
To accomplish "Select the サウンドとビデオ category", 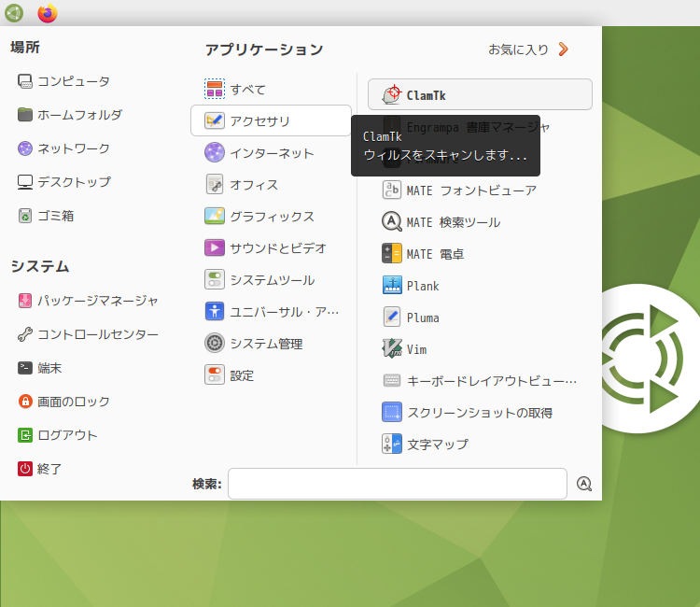I will coord(271,247).
